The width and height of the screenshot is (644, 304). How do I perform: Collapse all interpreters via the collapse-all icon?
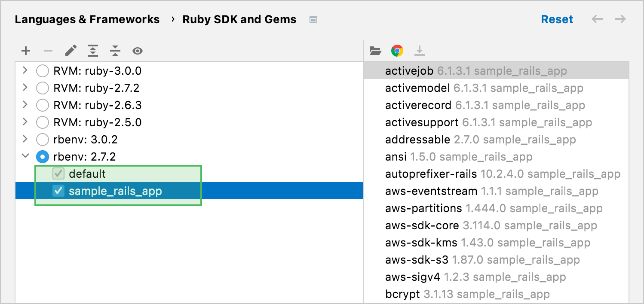pos(115,51)
